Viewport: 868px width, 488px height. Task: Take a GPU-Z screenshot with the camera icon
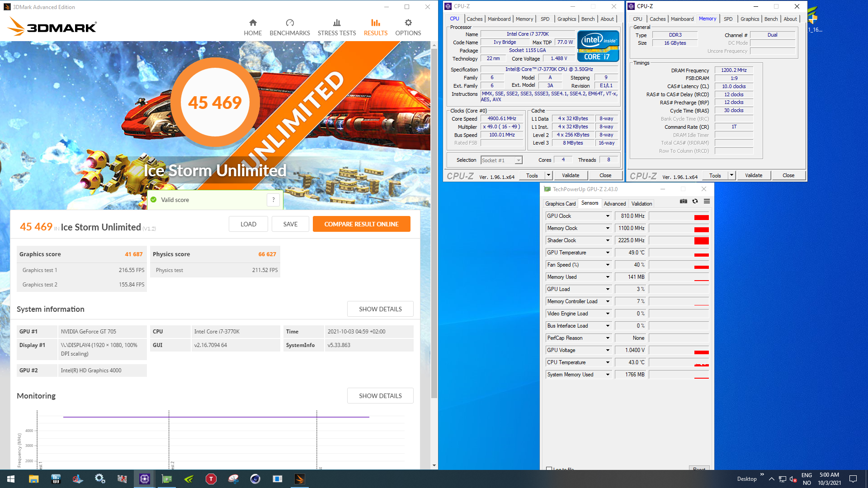(684, 202)
